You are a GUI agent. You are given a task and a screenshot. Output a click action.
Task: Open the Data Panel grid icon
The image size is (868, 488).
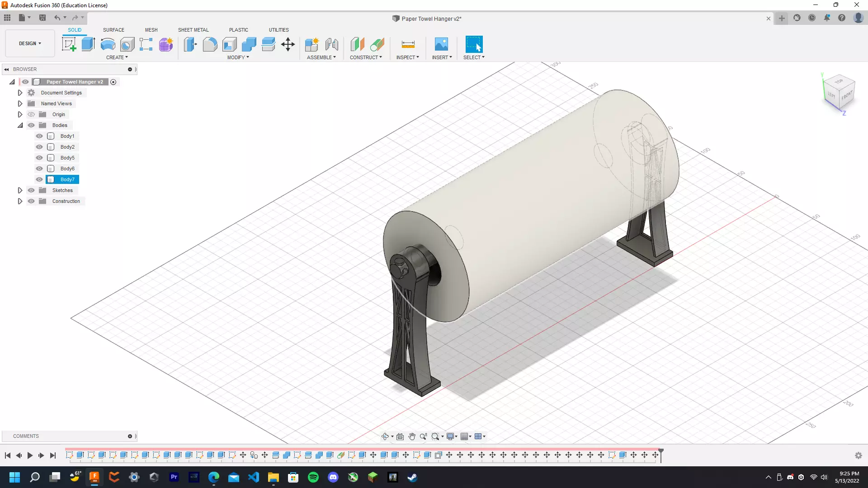point(7,18)
